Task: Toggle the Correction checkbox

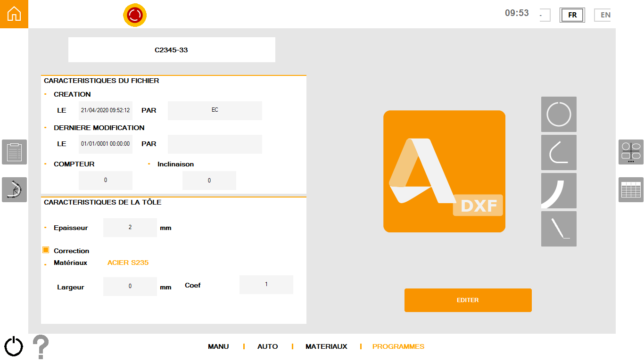Action: coord(46,250)
